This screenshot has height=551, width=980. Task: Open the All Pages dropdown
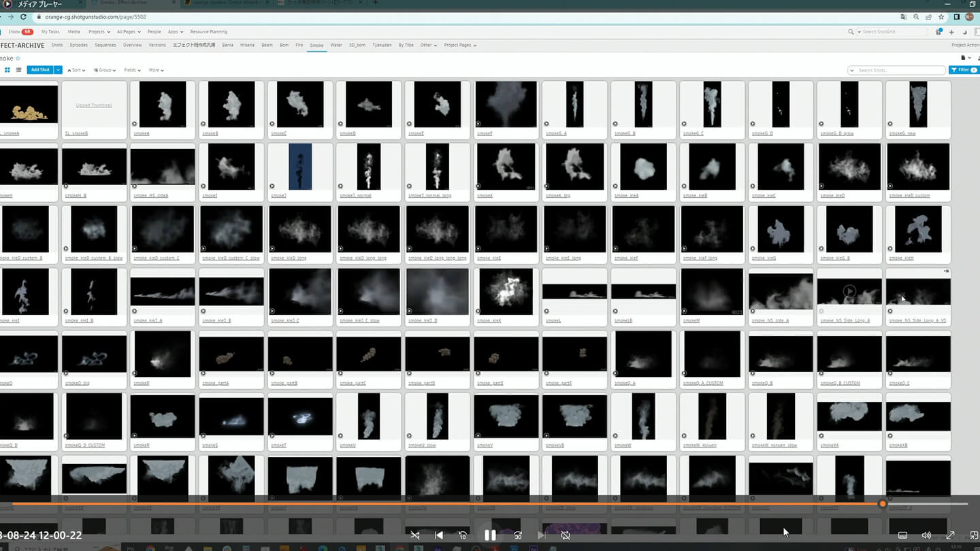(x=128, y=32)
